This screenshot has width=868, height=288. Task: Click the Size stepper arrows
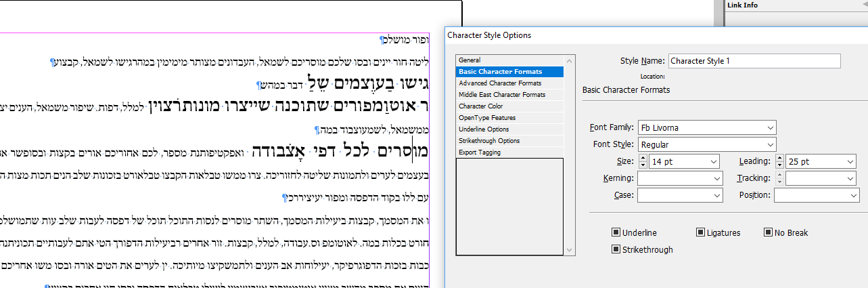(x=643, y=161)
